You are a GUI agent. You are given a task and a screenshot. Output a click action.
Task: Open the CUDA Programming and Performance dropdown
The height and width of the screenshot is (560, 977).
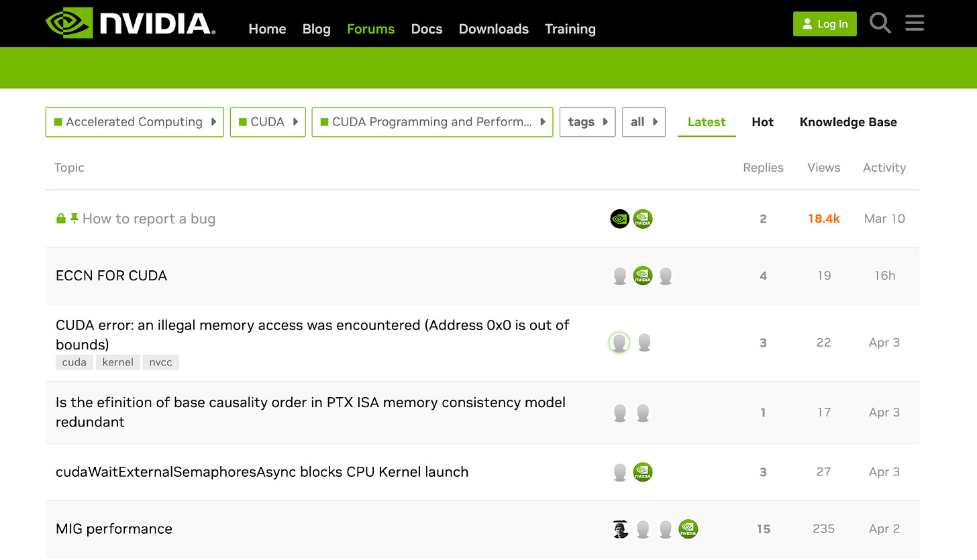click(433, 122)
